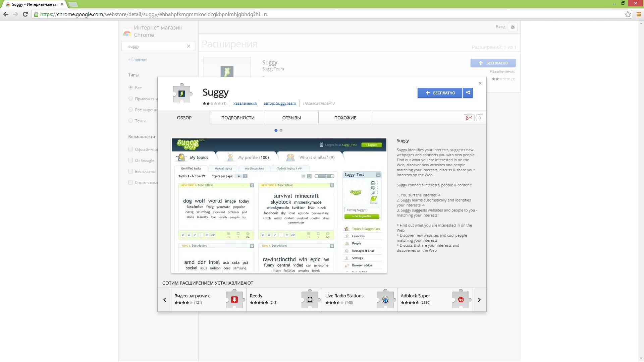Viewport: 644px width, 362px height.
Task: Show next related extensions
Action: pos(479,300)
